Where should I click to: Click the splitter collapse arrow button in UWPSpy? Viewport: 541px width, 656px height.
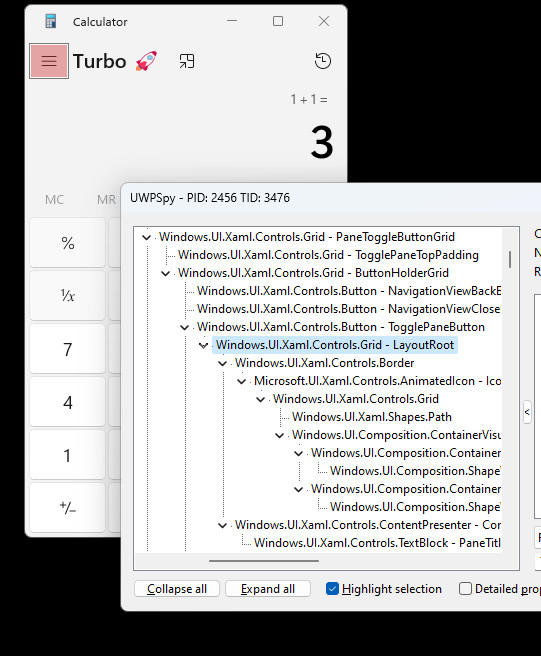click(527, 412)
